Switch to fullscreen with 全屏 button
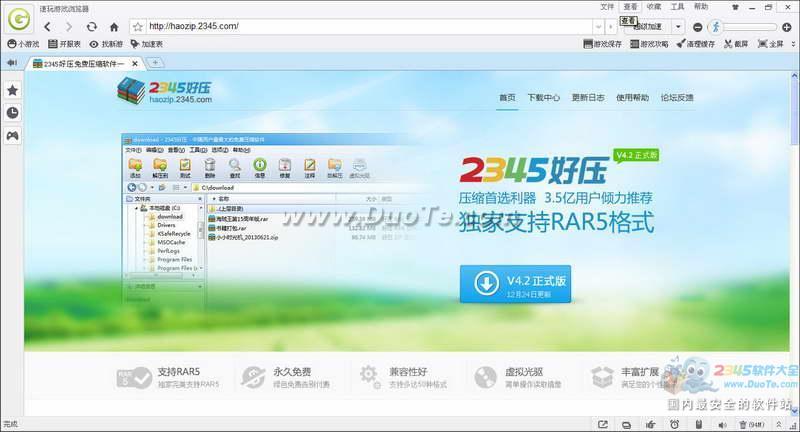The image size is (800, 432). [x=771, y=44]
